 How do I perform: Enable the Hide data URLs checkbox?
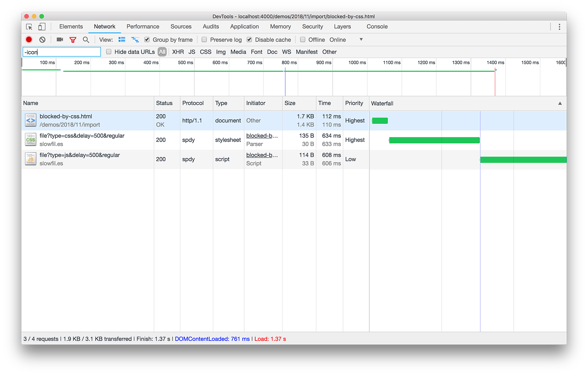click(109, 52)
